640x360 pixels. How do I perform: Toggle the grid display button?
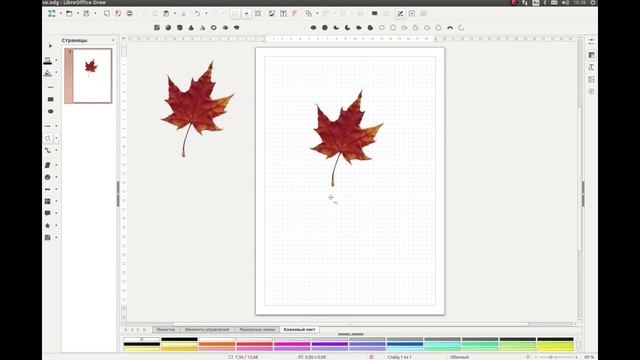click(235, 13)
